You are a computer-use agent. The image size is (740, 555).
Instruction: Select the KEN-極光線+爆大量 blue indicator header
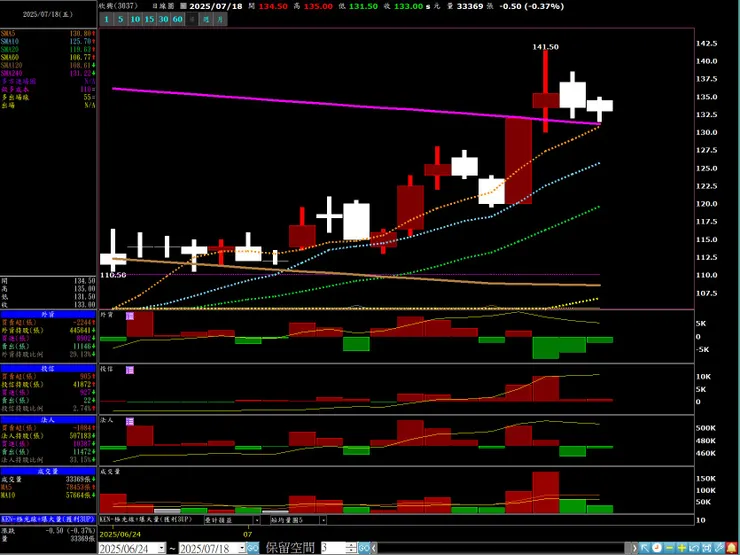48,519
